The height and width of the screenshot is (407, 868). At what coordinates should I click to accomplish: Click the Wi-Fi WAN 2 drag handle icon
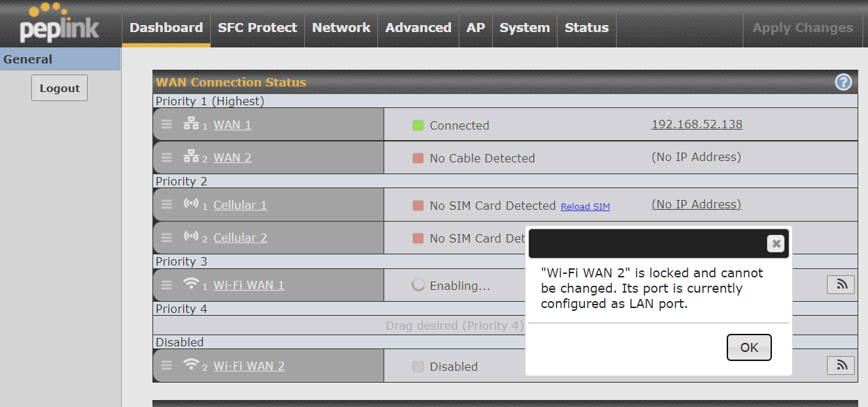(166, 366)
